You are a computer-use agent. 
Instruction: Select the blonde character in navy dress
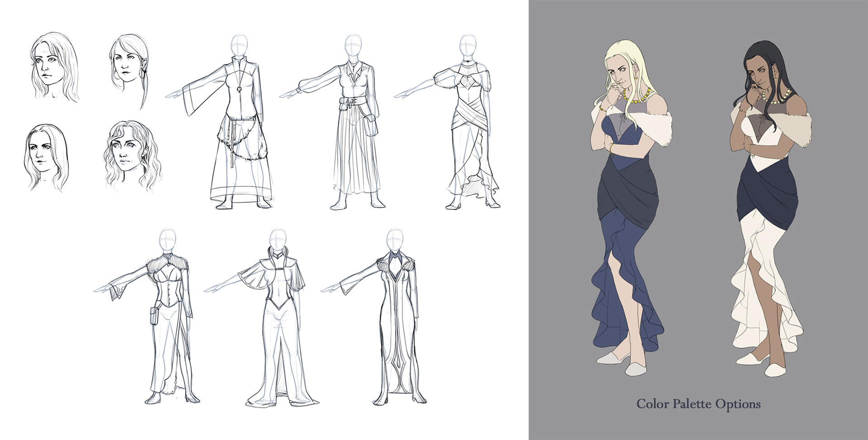point(633,207)
